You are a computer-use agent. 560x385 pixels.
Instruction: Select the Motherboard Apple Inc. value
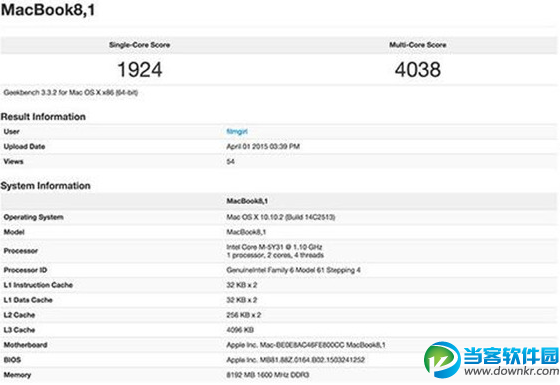pyautogui.click(x=306, y=345)
